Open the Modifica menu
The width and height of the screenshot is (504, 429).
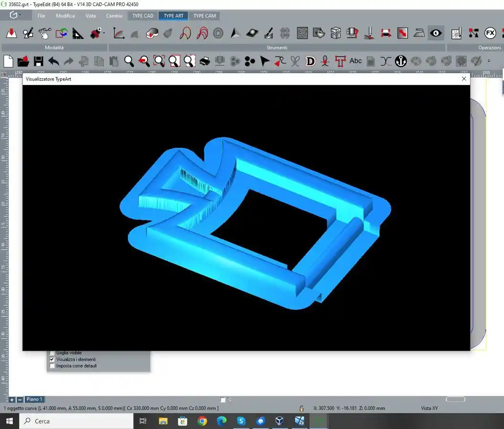(x=65, y=16)
